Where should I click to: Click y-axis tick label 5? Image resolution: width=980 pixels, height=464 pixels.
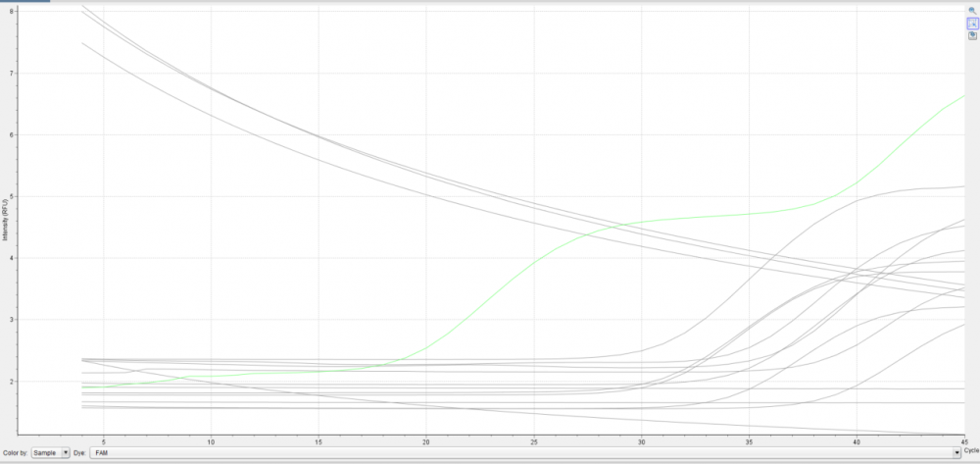[x=11, y=196]
